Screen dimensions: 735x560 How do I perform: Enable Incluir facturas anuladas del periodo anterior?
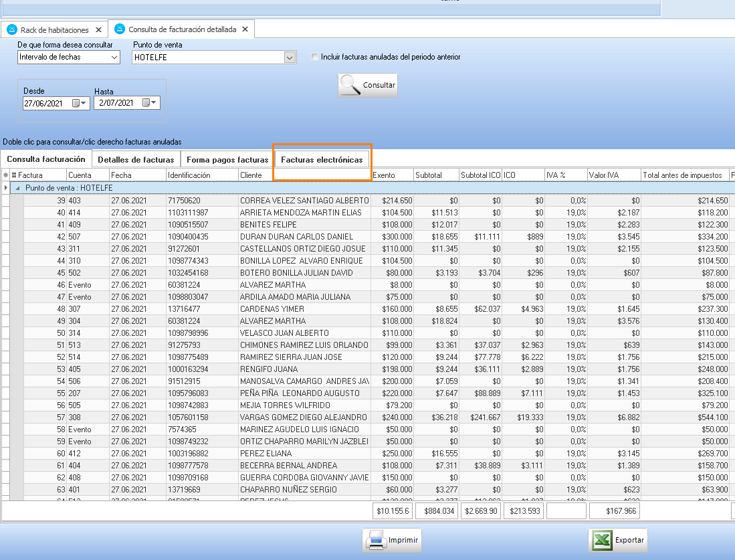point(315,57)
